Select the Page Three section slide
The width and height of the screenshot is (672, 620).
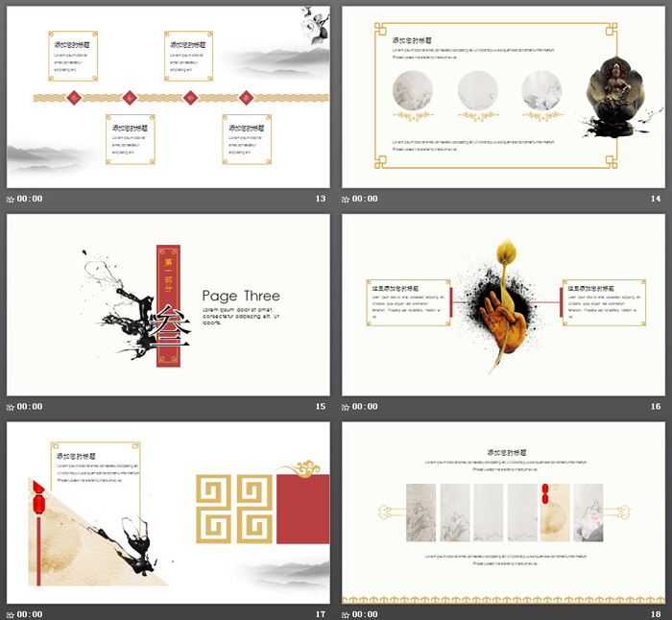coord(168,304)
